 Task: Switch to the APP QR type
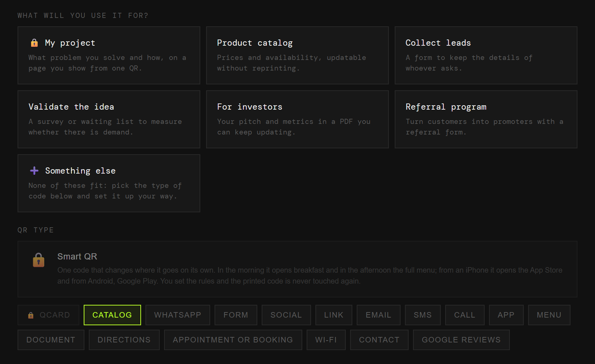(506, 315)
